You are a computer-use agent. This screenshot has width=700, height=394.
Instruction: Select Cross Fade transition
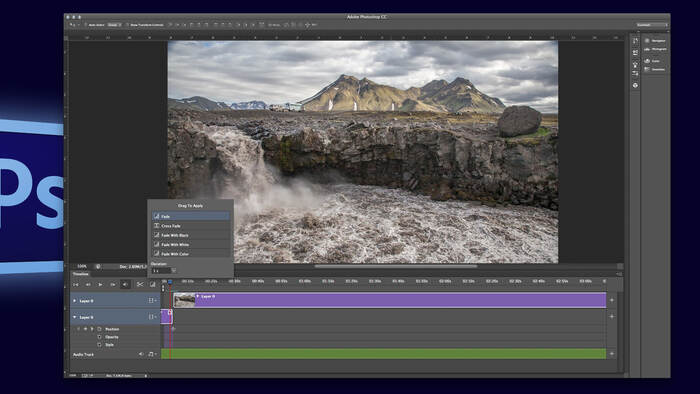click(191, 226)
